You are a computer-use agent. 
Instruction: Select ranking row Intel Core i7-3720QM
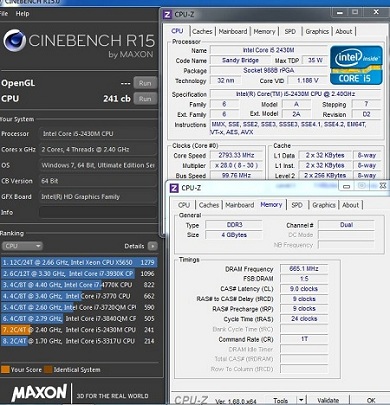(79, 307)
